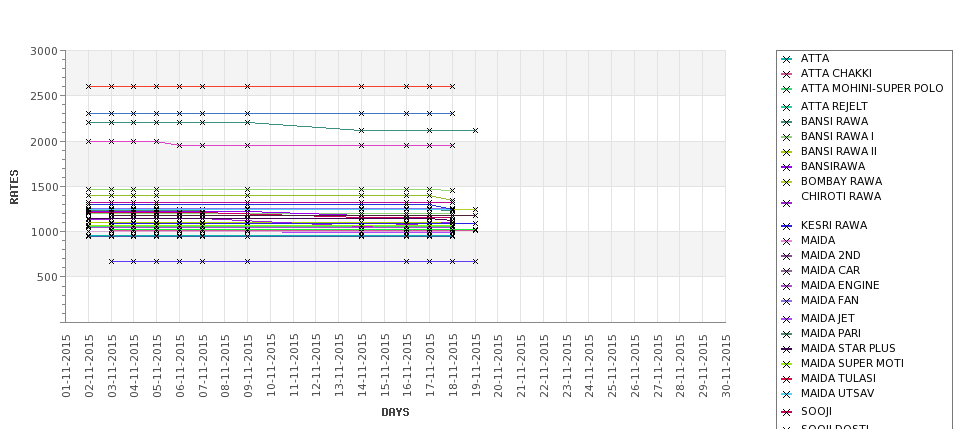
Task: Click the 2600 data point on 02-11-2015
Action: [88, 86]
